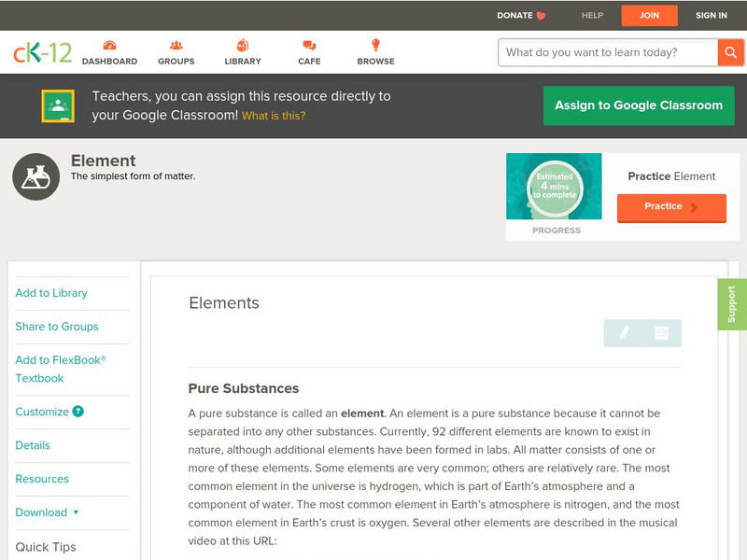
Task: Open the notes icon beside the highlighter
Action: 660,332
